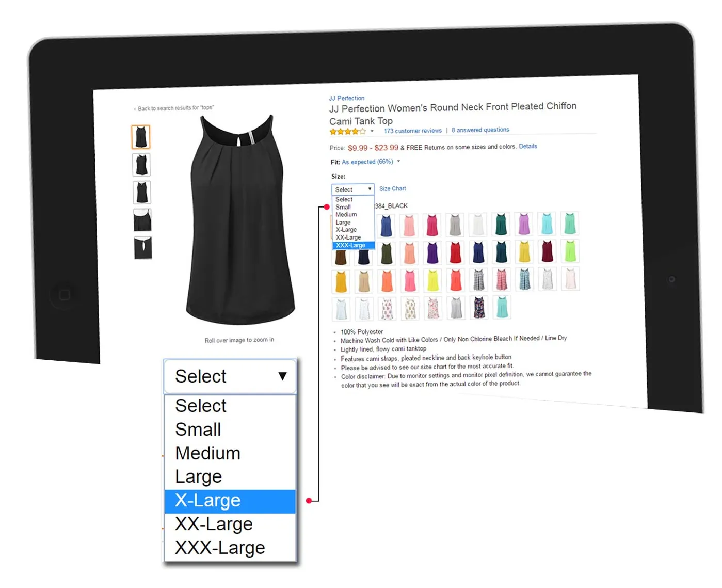This screenshot has width=722, height=588.
Task: Go back to search results for tops
Action: 174,108
